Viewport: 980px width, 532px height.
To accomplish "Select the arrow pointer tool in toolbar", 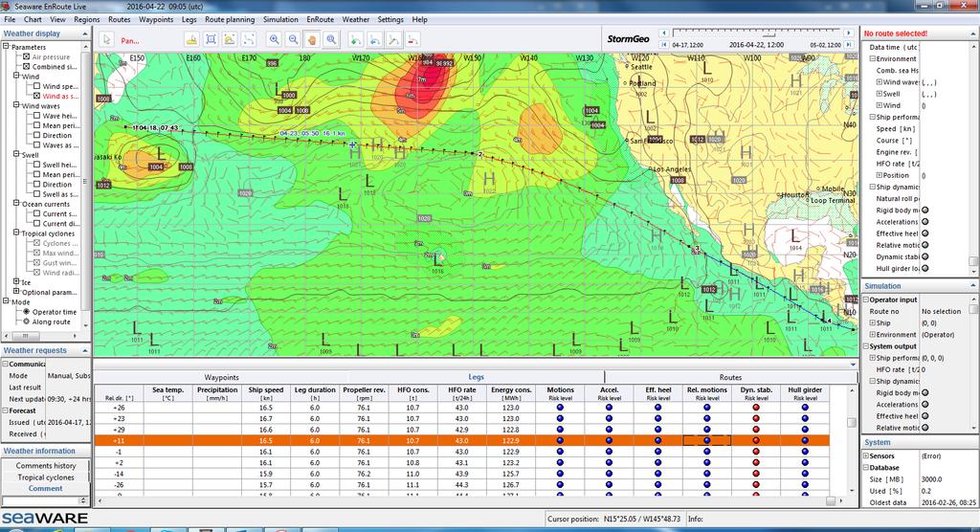I will tap(107, 40).
